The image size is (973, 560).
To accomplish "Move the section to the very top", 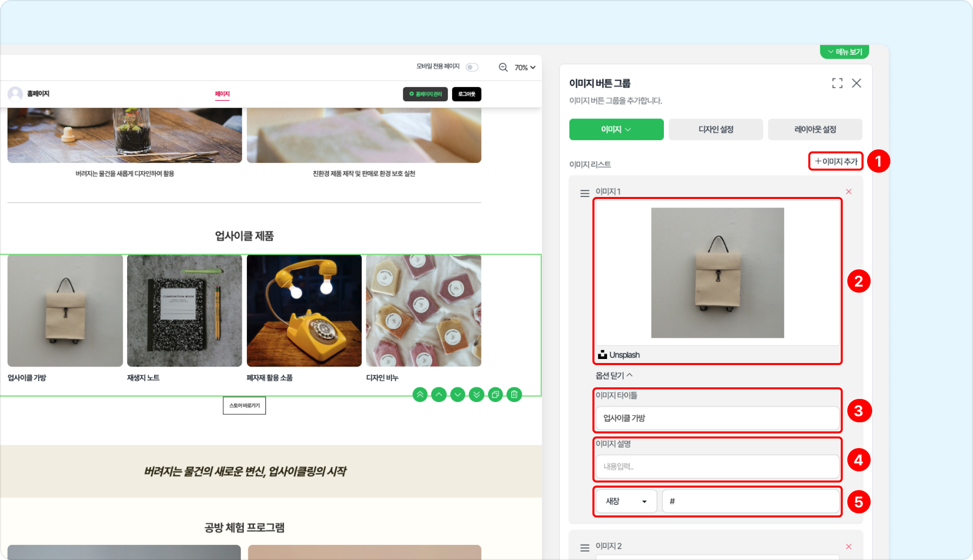I will tap(420, 394).
